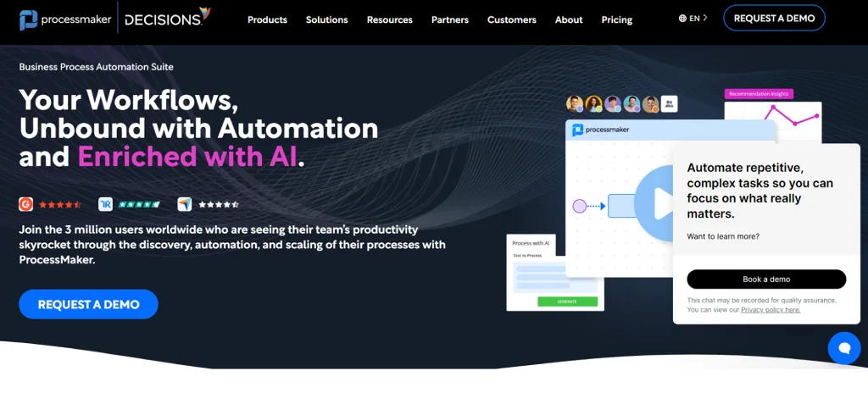
Task: Open the Resources menu
Action: tap(390, 20)
